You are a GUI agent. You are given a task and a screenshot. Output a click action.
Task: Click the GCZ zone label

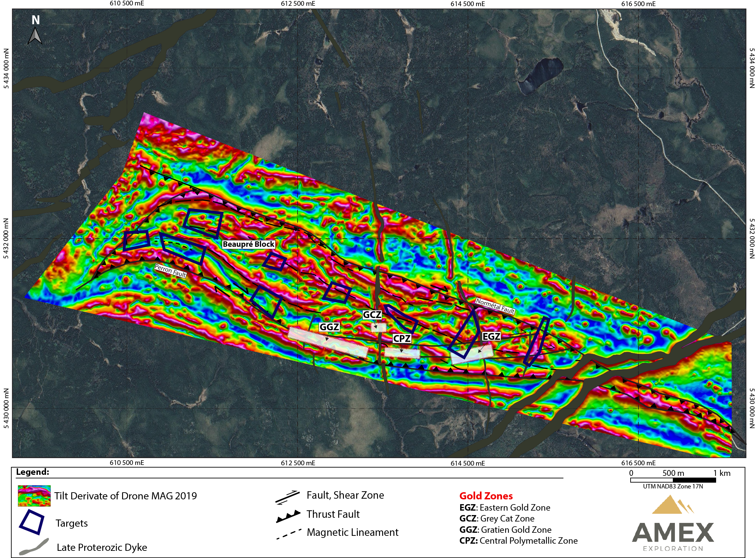[372, 315]
